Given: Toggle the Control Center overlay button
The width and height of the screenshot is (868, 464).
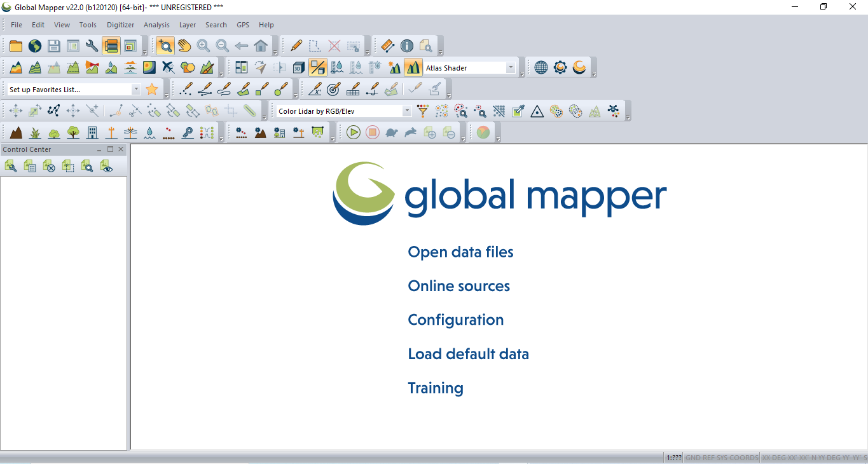Looking at the screenshot, I should click(111, 46).
